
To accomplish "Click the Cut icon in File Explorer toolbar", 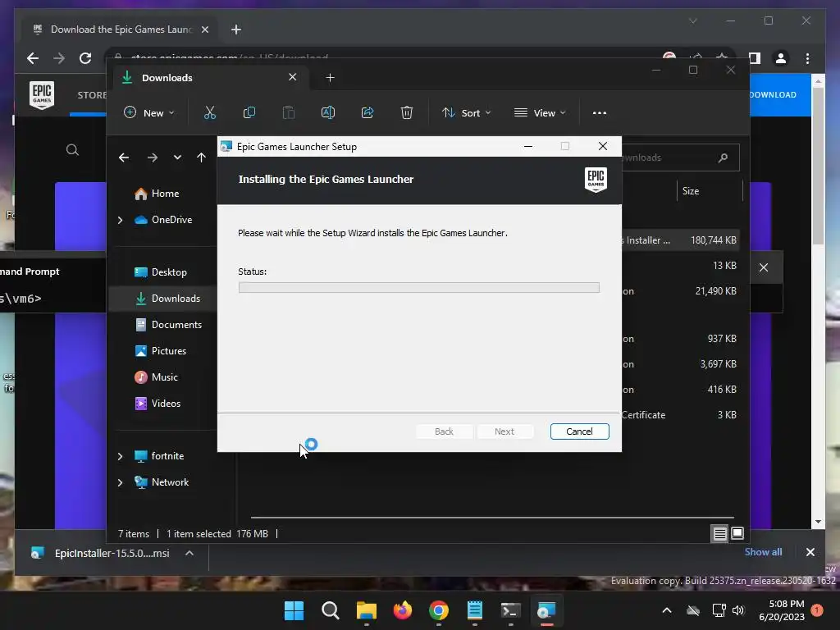I will pyautogui.click(x=209, y=112).
